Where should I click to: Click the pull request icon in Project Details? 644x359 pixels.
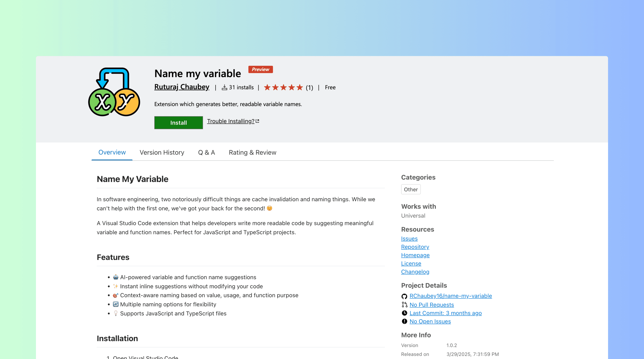404,305
